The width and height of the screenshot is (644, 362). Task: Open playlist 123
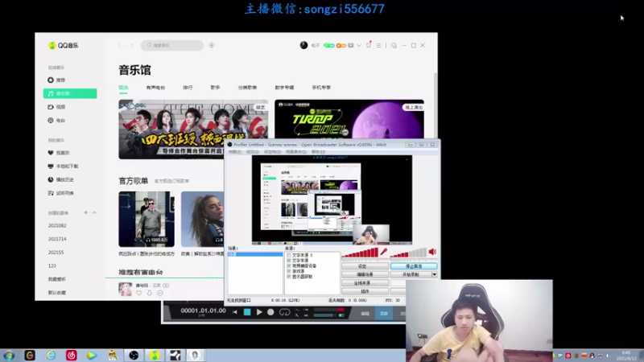point(52,266)
